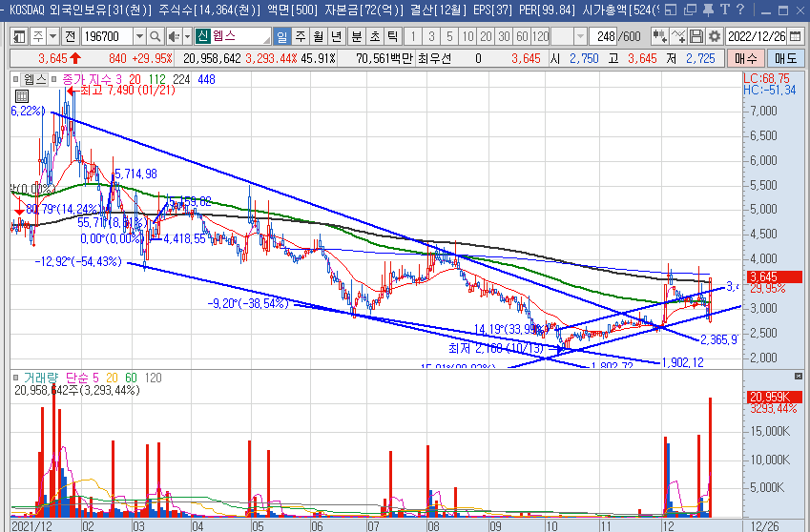
Task: Select the 5 interval button
Action: click(449, 36)
